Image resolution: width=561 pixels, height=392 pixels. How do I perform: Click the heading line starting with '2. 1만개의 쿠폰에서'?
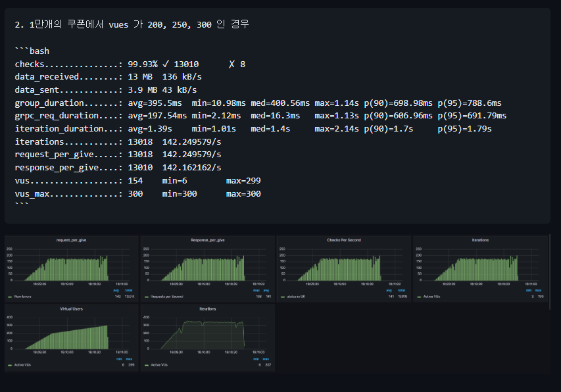click(x=132, y=24)
